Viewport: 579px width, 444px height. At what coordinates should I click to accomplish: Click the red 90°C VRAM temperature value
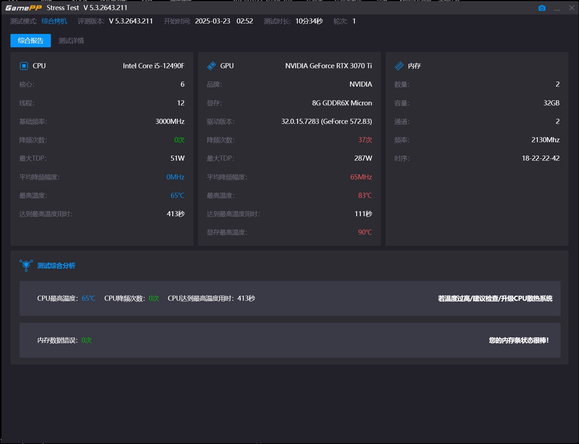coord(365,232)
